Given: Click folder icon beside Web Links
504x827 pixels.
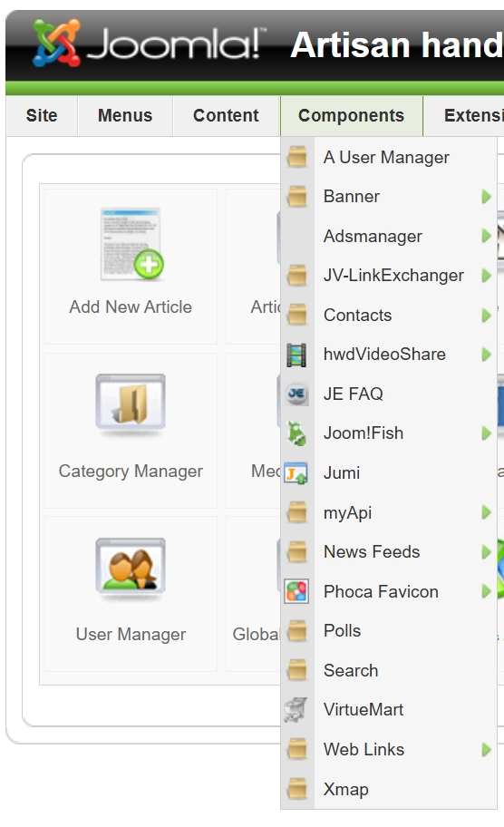Looking at the screenshot, I should 297,749.
